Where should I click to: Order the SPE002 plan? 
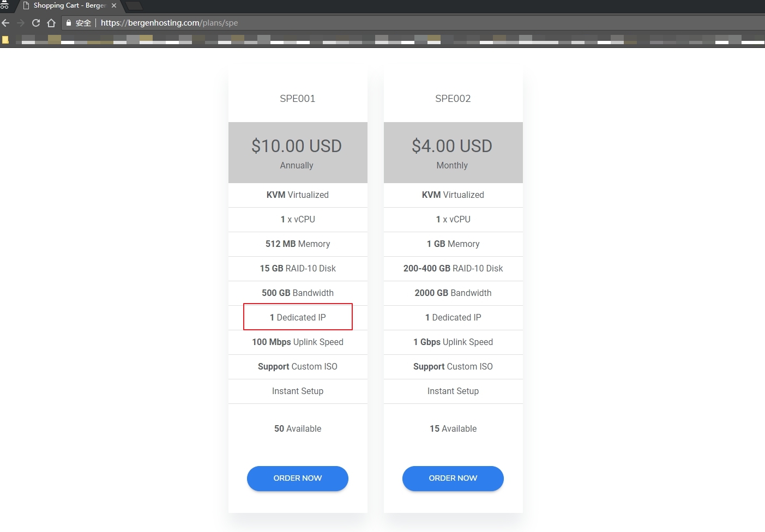(x=453, y=478)
